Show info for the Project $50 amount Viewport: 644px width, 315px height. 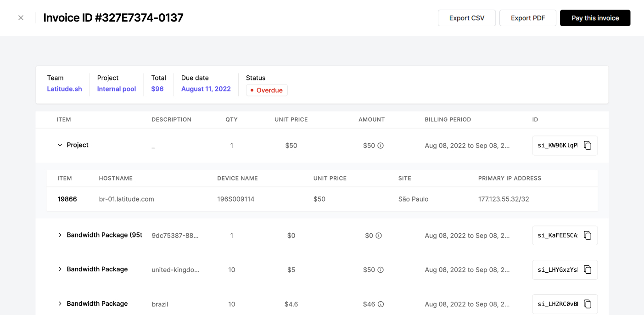(x=381, y=146)
